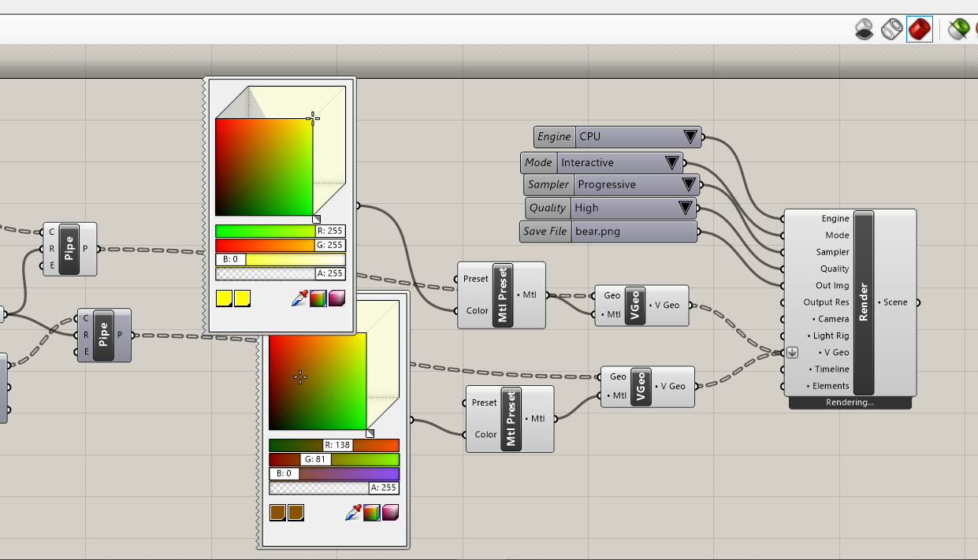The height and width of the screenshot is (560, 978).
Task: Select the wireframe preview icon in toolbar
Action: [x=891, y=30]
